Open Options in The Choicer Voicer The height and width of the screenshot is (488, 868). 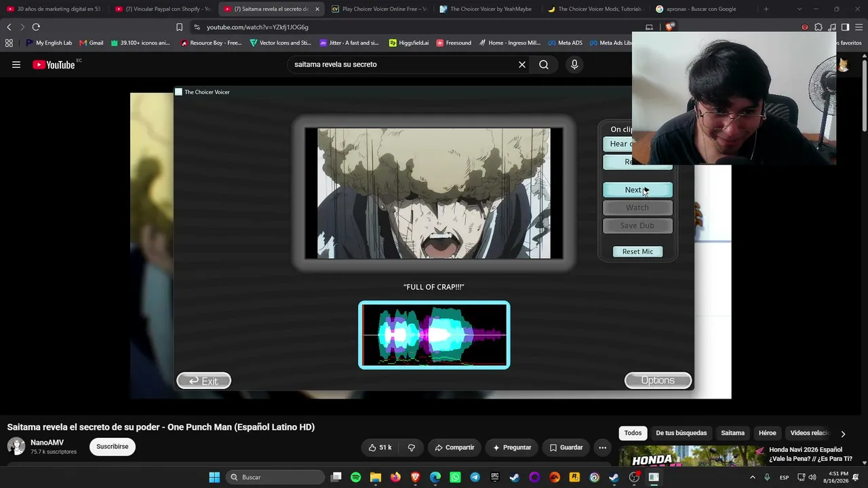[658, 380]
